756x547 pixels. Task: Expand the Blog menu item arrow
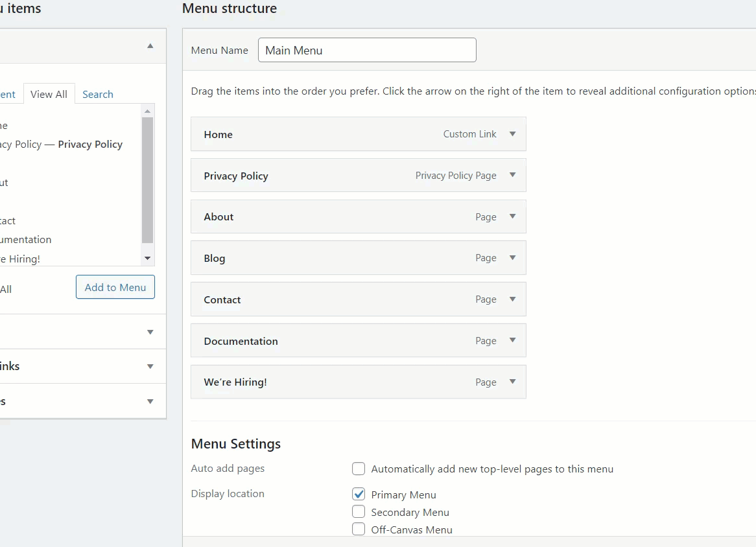tap(512, 258)
